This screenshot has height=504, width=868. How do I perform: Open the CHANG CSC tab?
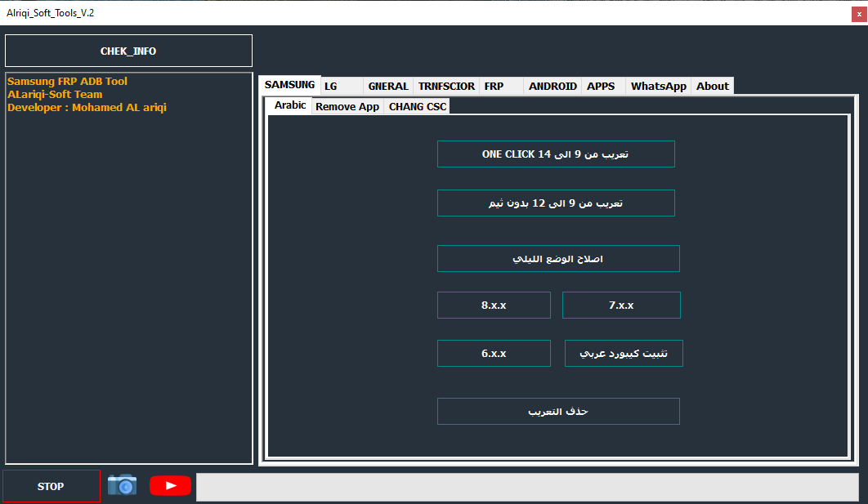coord(417,106)
